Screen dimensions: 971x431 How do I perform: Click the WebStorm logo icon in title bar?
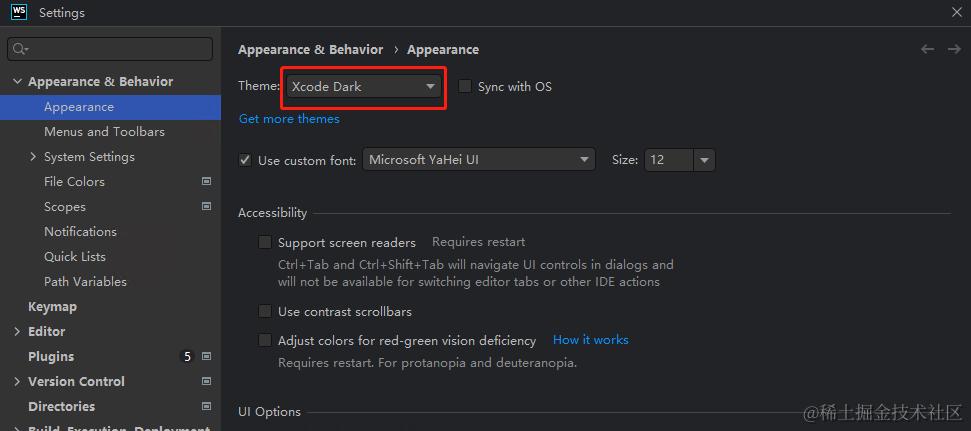[x=18, y=12]
